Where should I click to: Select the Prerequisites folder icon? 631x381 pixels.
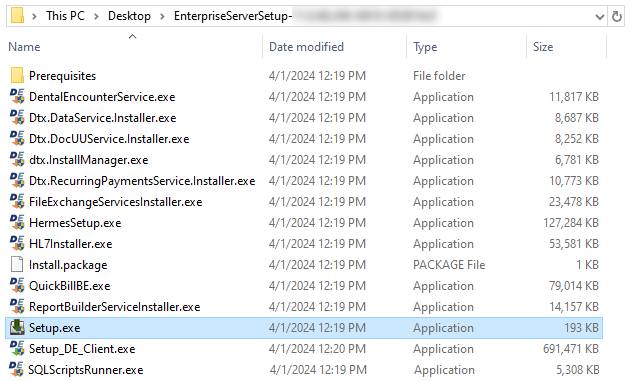click(x=17, y=76)
